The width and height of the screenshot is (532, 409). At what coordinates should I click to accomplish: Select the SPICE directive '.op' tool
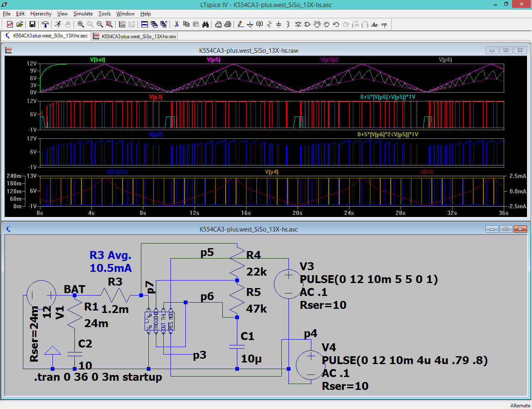point(384,25)
